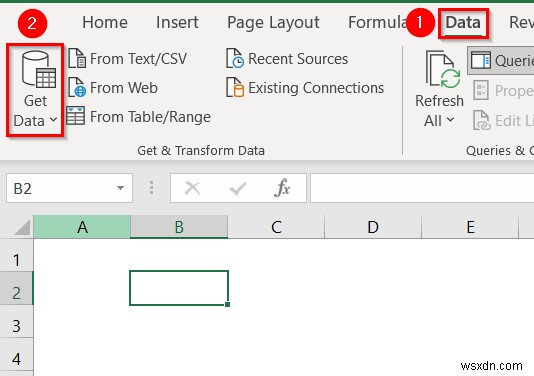
Task: Click the Cancel X in formula bar
Action: [192, 188]
